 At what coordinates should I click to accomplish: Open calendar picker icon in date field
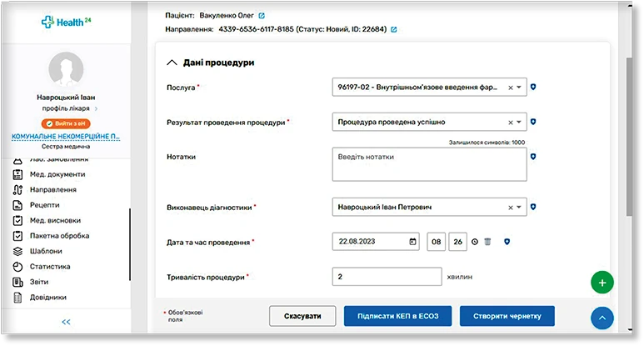pyautogui.click(x=412, y=242)
